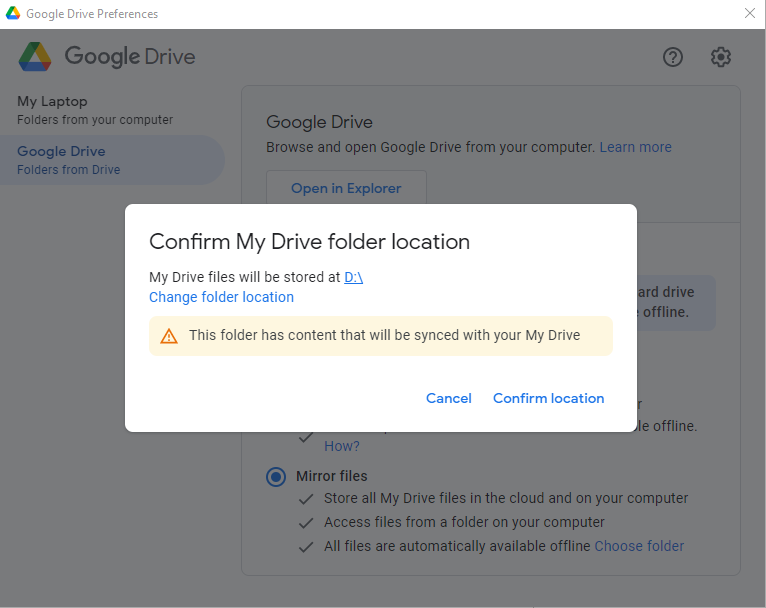Click the large Google Drive logo

tap(35, 57)
